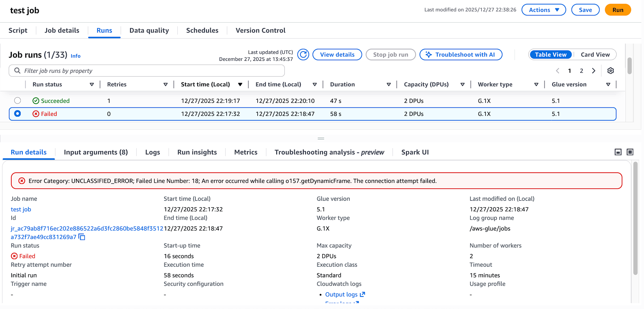Open the Actions dropdown menu

(x=544, y=10)
